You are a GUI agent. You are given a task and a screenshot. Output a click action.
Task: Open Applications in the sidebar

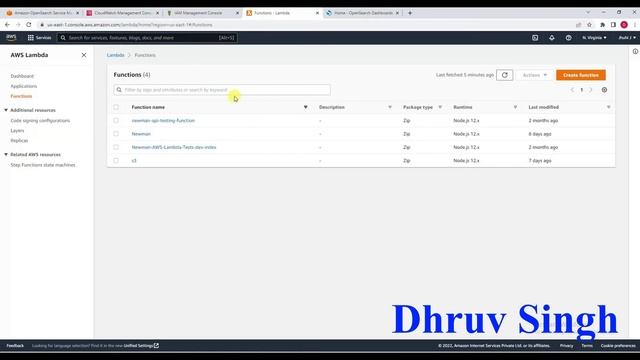click(24, 86)
